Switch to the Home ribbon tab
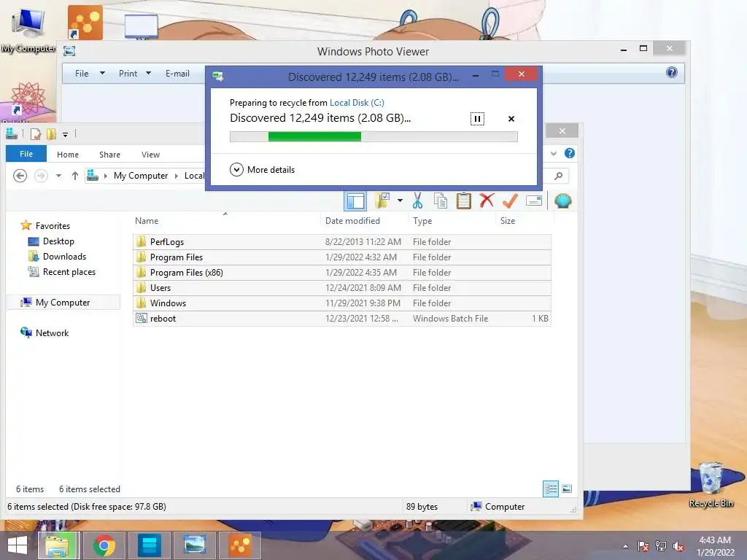Screen dimensions: 747x560 point(68,155)
